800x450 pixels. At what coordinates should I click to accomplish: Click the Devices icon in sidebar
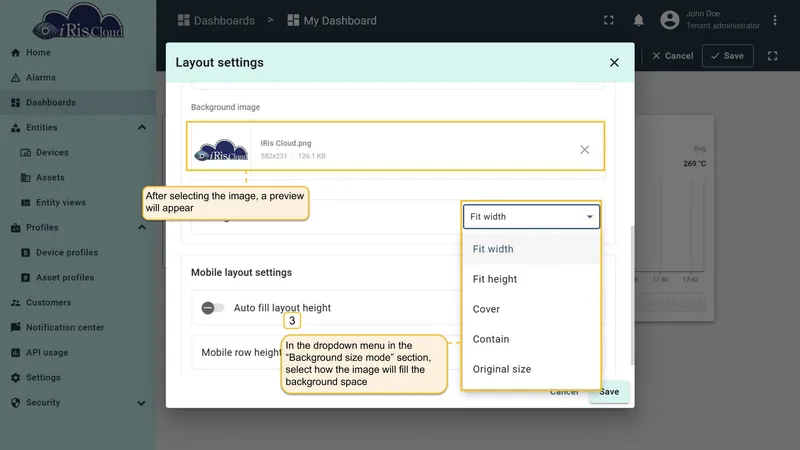[26, 153]
